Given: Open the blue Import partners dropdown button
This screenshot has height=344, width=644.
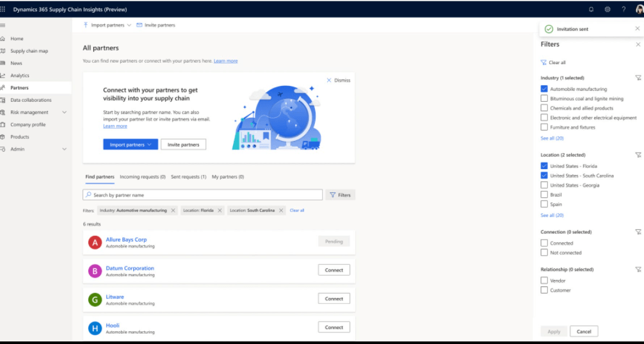Looking at the screenshot, I should tap(131, 145).
